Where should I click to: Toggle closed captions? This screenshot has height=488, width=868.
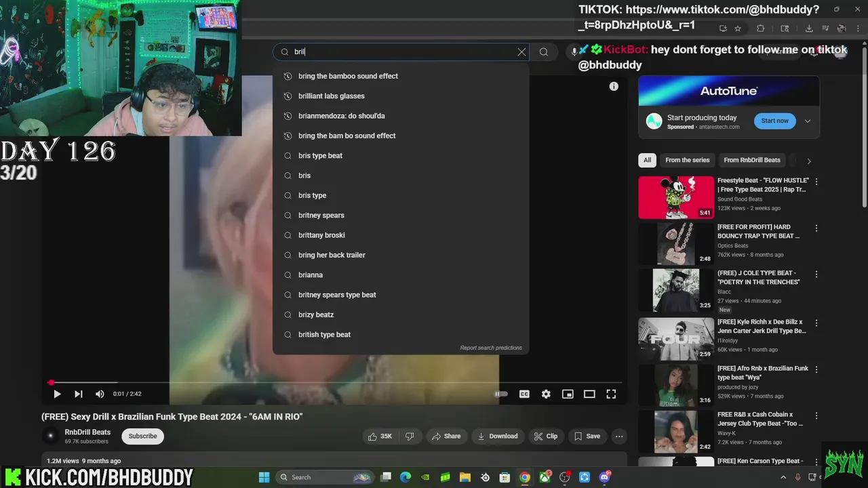[x=524, y=394]
